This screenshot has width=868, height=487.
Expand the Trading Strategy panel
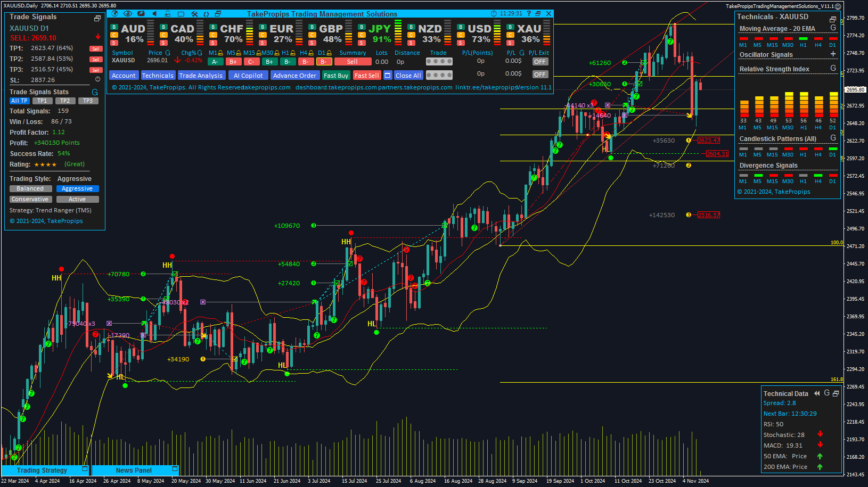(85, 469)
